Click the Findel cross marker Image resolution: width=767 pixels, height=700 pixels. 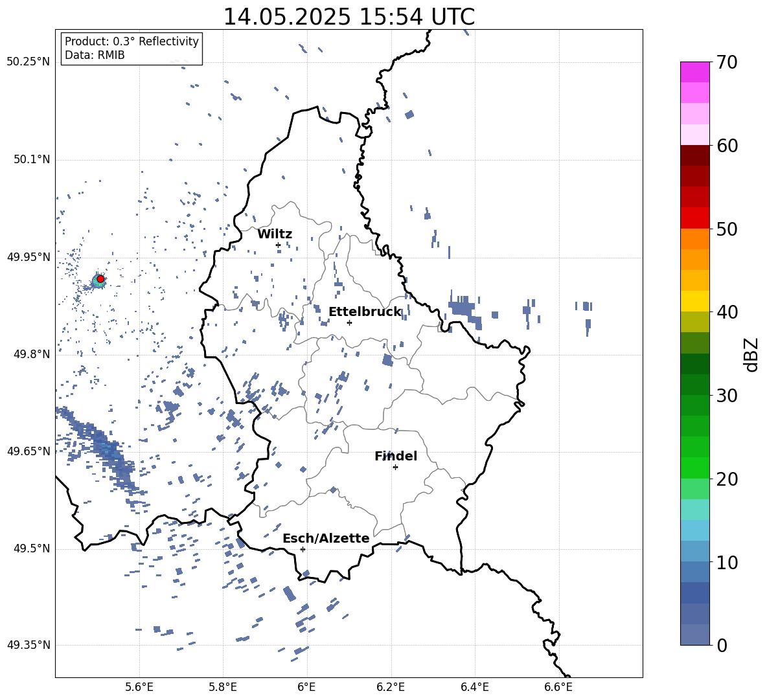pos(395,468)
